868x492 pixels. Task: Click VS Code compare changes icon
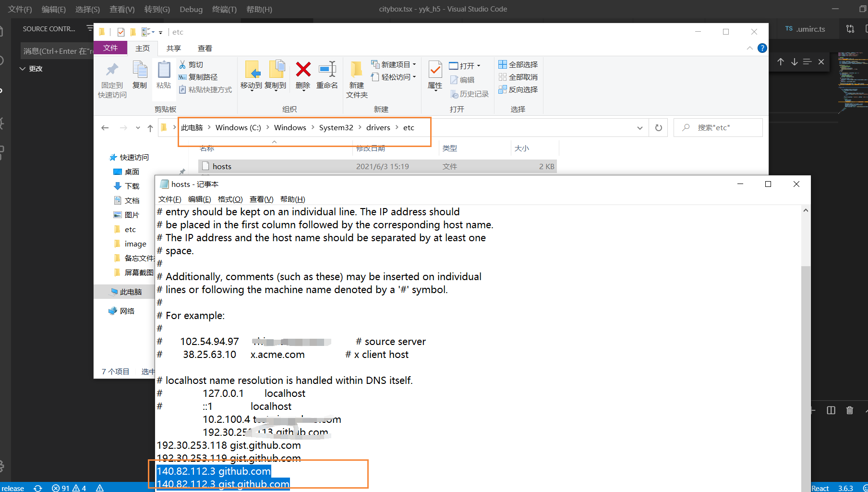[x=850, y=29]
